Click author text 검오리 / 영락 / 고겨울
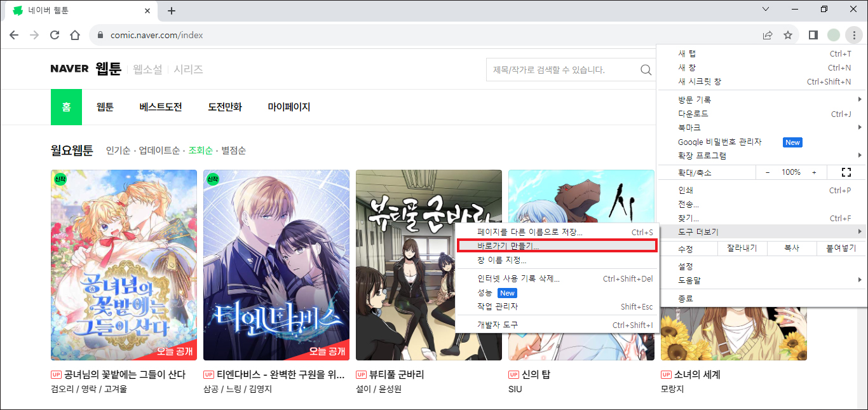This screenshot has height=410, width=868. tap(88, 388)
